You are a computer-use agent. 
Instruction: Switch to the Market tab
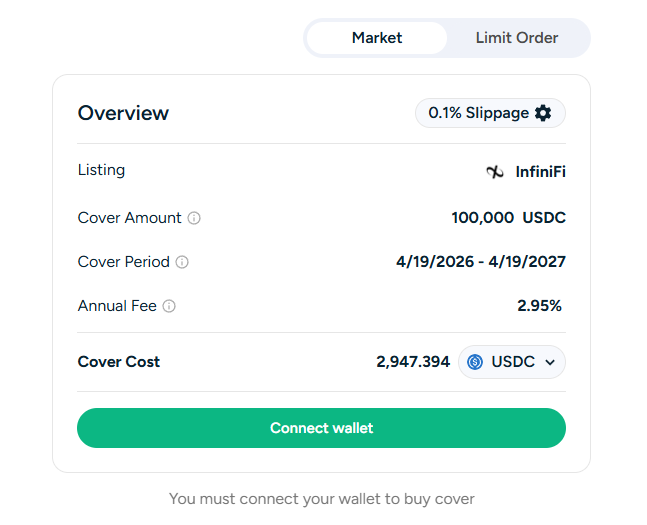pos(377,38)
